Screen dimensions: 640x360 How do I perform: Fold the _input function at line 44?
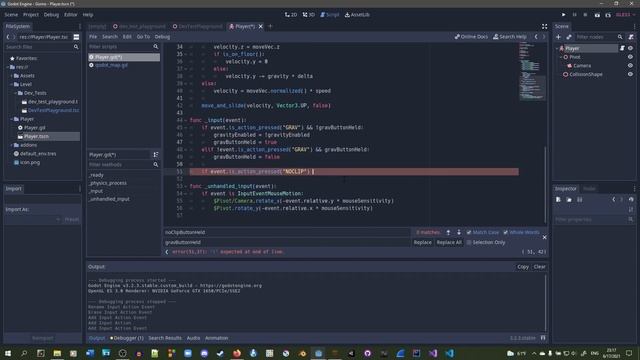point(186,120)
